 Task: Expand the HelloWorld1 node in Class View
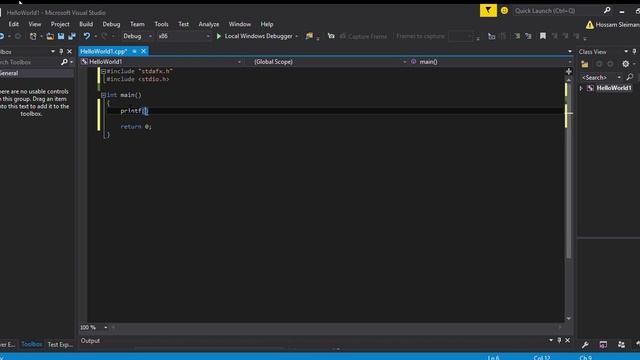click(x=581, y=88)
